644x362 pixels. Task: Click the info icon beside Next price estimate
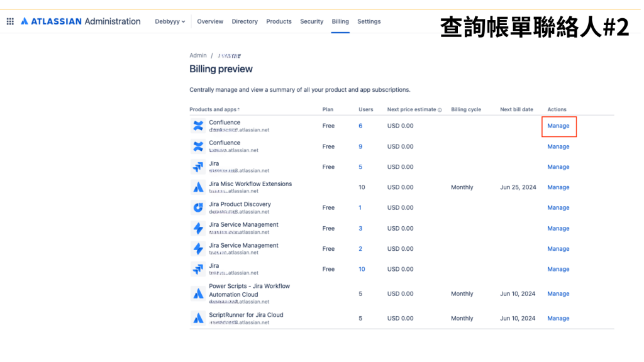pos(440,110)
